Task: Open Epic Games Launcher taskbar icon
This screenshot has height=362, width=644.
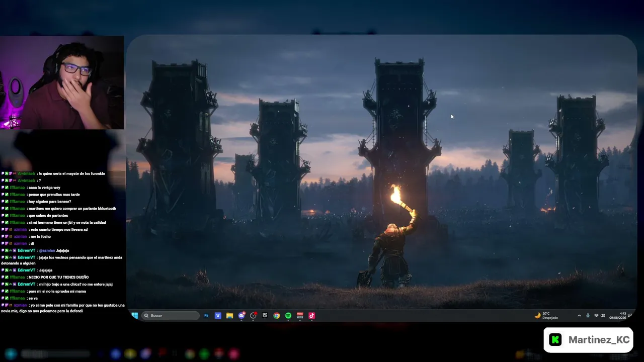Action: 265,316
